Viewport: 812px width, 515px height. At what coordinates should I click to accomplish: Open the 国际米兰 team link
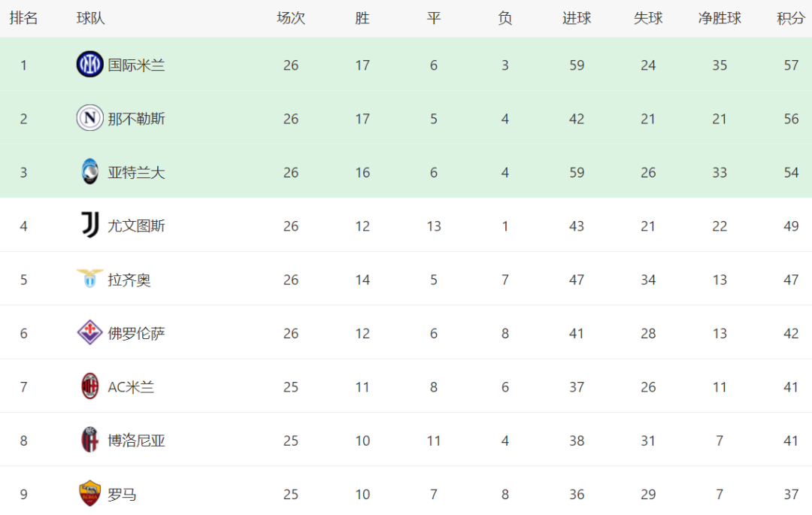pos(136,65)
